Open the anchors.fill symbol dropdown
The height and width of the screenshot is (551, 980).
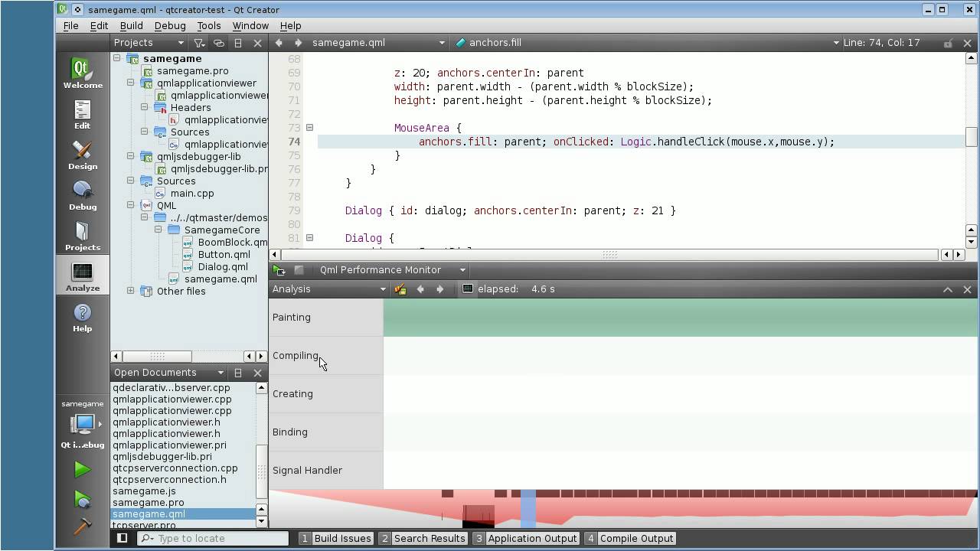tap(647, 43)
